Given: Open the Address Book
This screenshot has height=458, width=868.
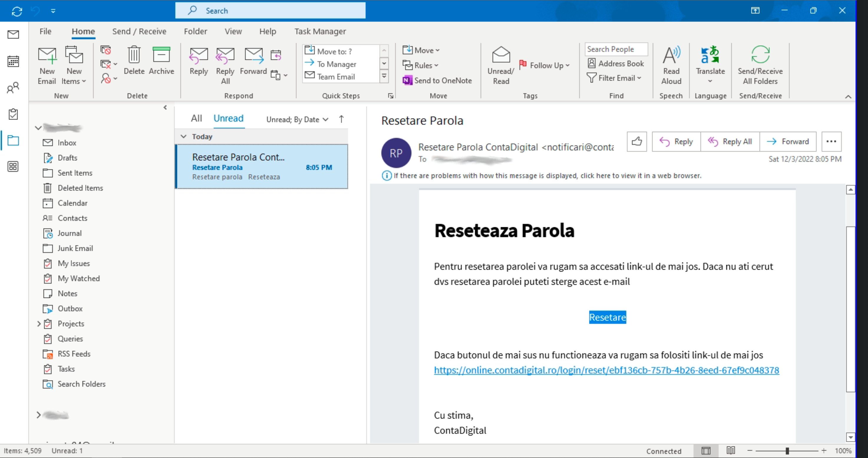Looking at the screenshot, I should (x=616, y=63).
